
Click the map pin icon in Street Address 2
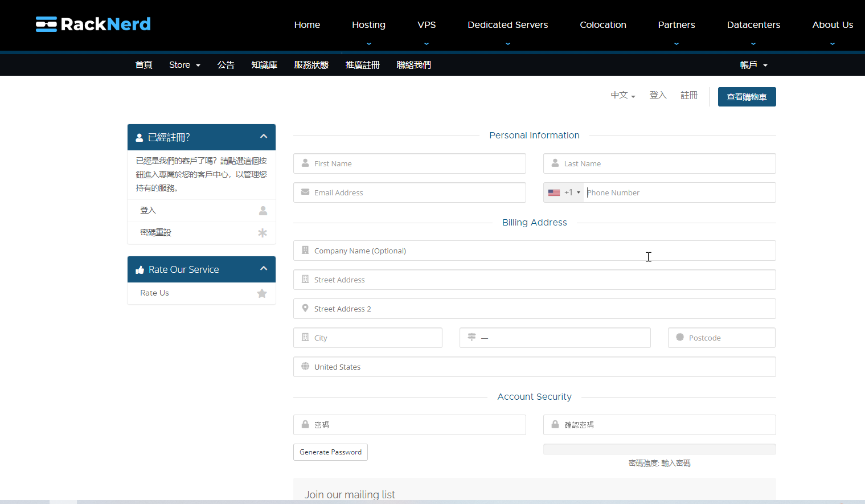[305, 308]
